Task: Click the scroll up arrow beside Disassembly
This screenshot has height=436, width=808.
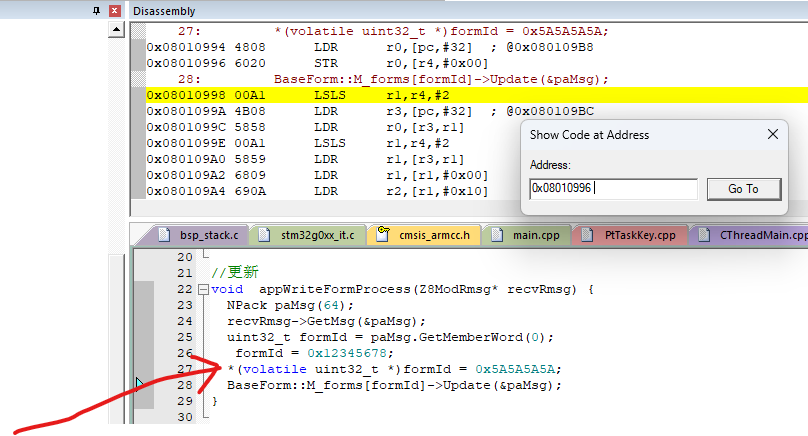Action: coord(116,30)
